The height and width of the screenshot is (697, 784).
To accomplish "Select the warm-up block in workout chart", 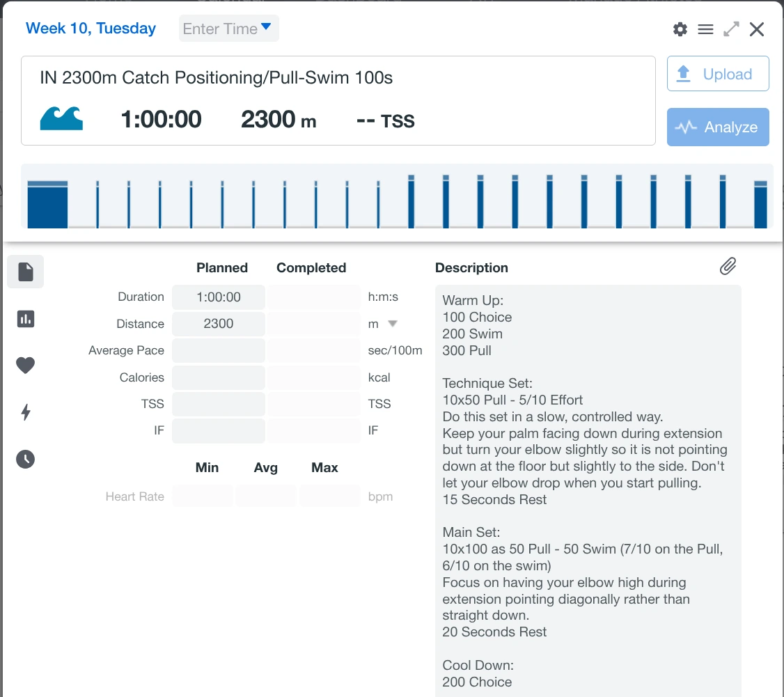I will [x=47, y=205].
